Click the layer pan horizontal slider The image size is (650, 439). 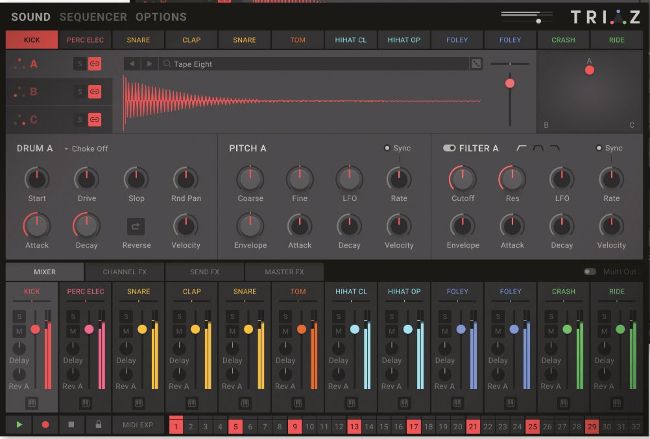point(509,64)
